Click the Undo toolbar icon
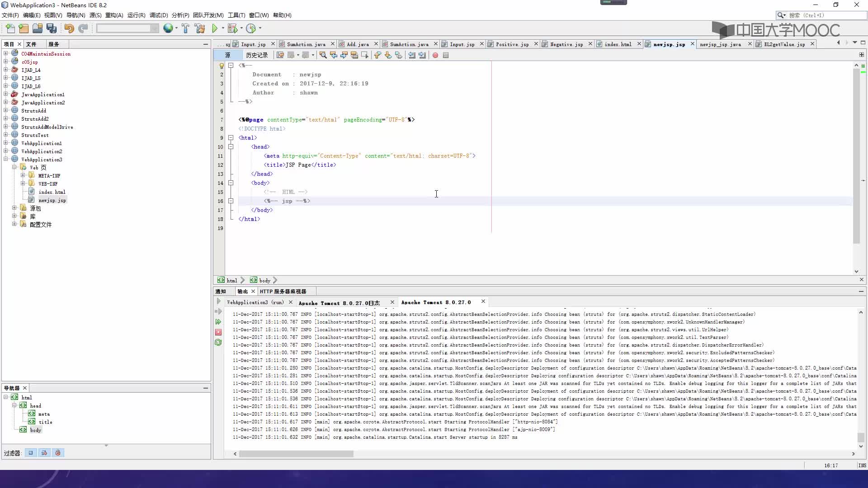 69,28
